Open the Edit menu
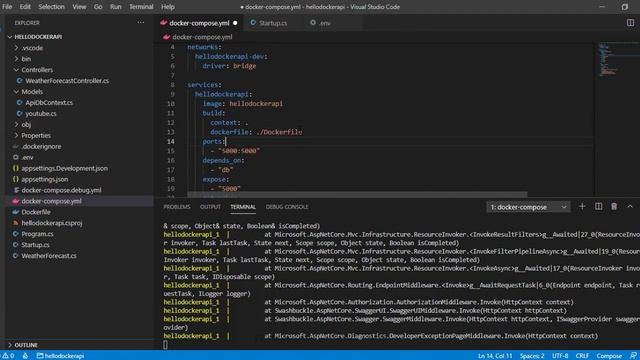The width and height of the screenshot is (640, 360). click(x=25, y=7)
